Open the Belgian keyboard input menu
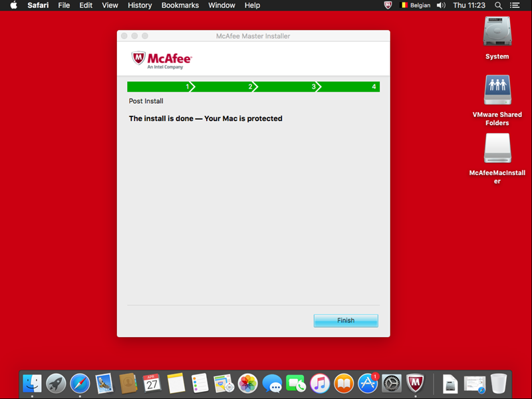 pyautogui.click(x=416, y=5)
